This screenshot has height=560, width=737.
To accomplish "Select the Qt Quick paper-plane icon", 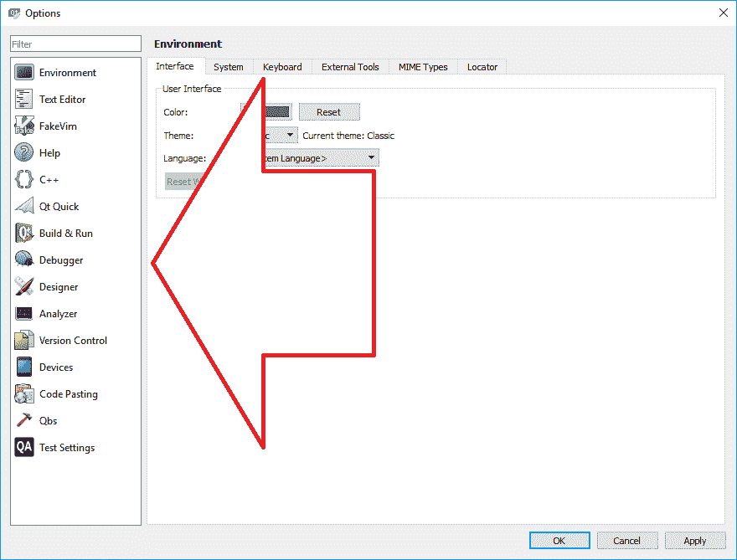I will [24, 207].
